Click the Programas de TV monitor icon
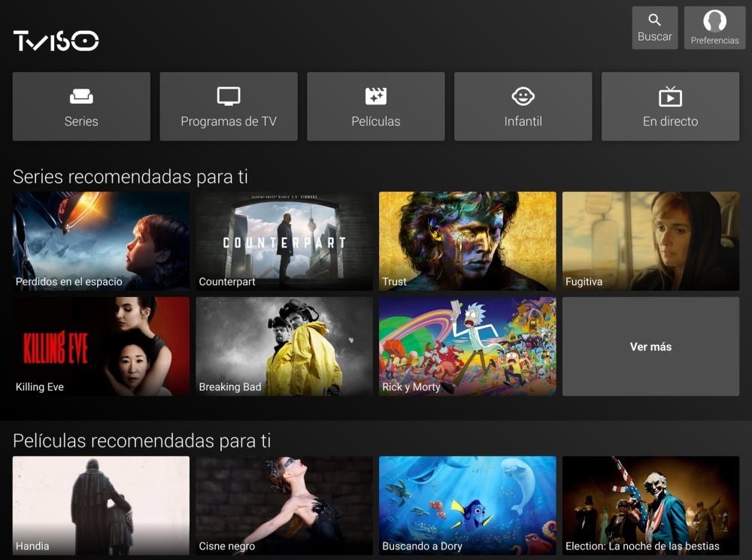752x560 pixels. point(229,96)
